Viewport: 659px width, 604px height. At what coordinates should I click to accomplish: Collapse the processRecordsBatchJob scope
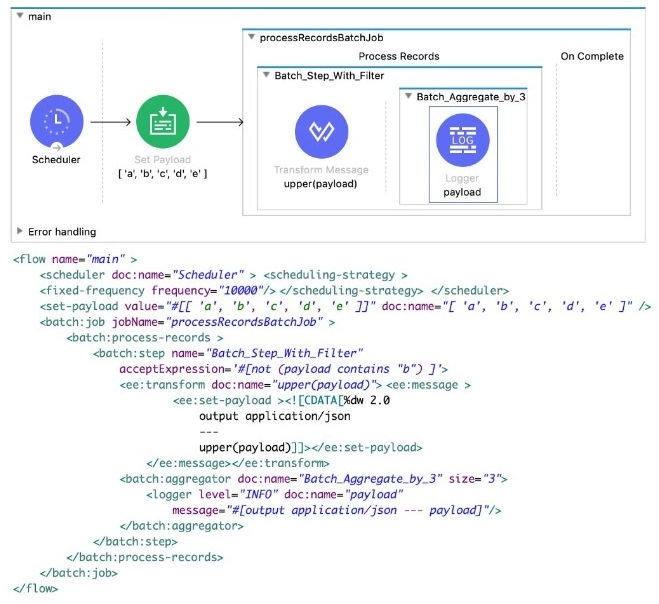click(x=250, y=37)
